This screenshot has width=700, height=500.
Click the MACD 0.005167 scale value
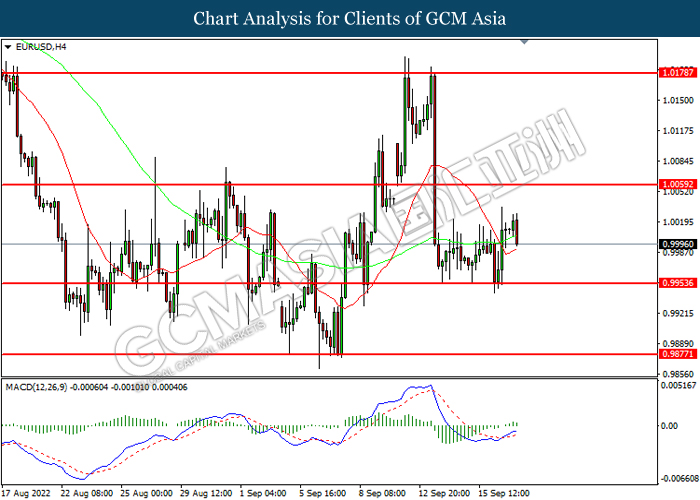coord(678,385)
